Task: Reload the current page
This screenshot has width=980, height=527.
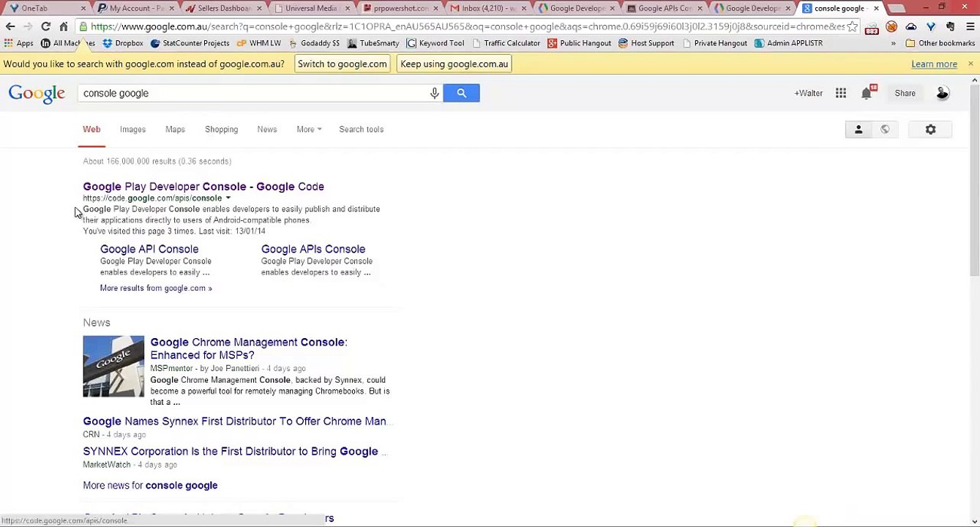Action: point(45,26)
